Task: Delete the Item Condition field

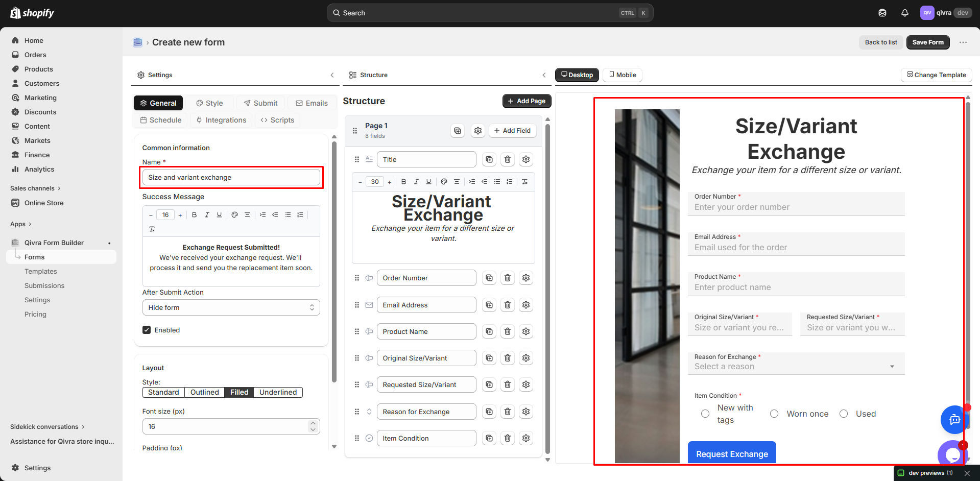Action: (x=508, y=438)
